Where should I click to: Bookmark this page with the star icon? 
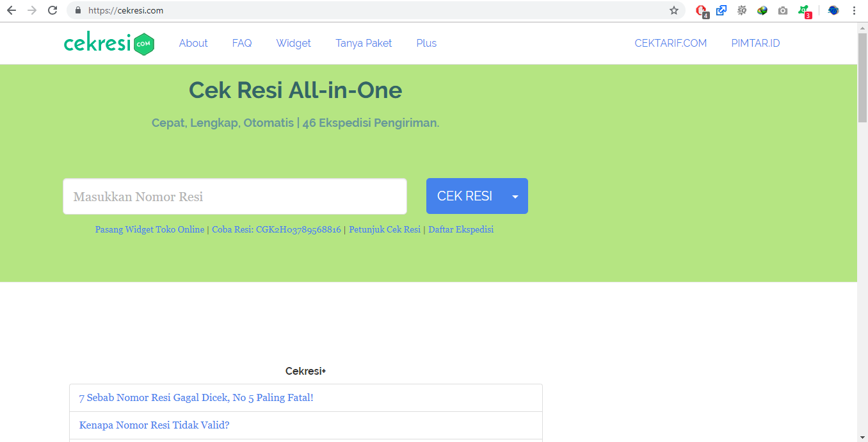point(673,10)
